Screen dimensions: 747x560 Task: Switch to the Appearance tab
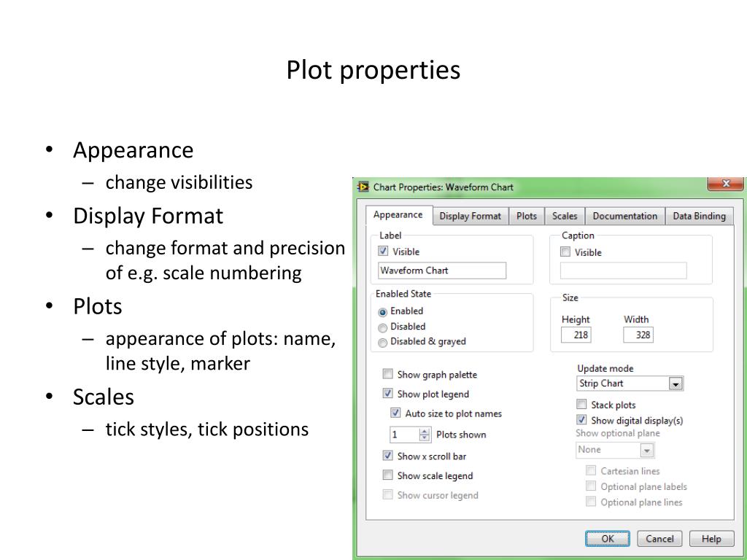point(398,215)
